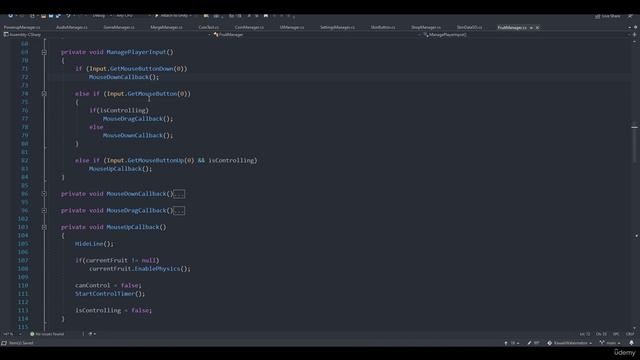Open the git branch status item
Image resolution: width=640 pixels, height=360 pixels.
(610, 343)
